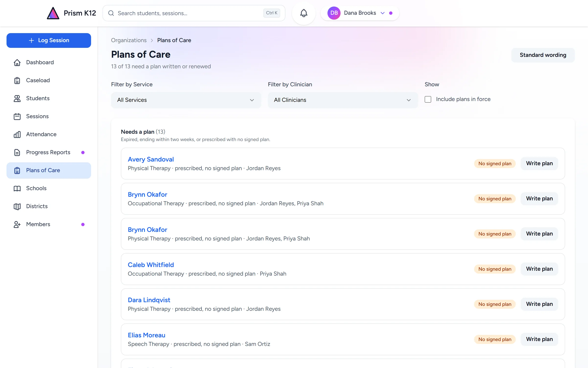Click the purple dot beside Members

(83, 224)
